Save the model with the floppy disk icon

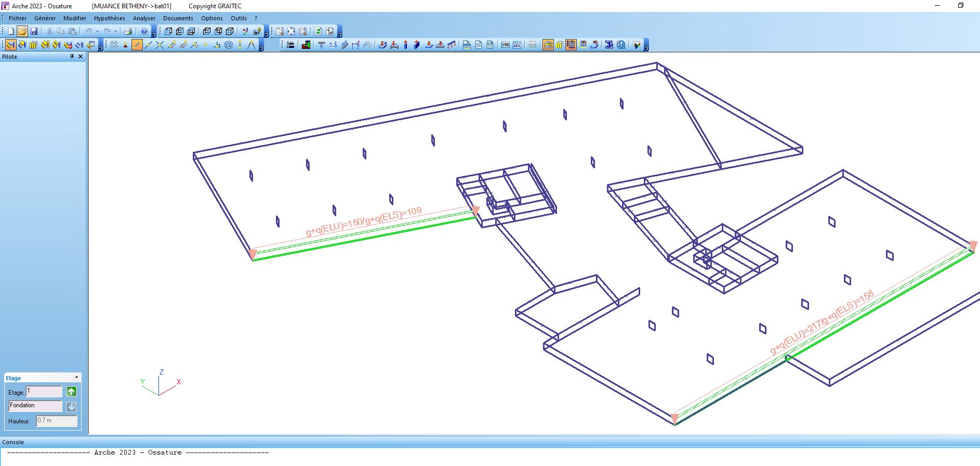tap(34, 31)
